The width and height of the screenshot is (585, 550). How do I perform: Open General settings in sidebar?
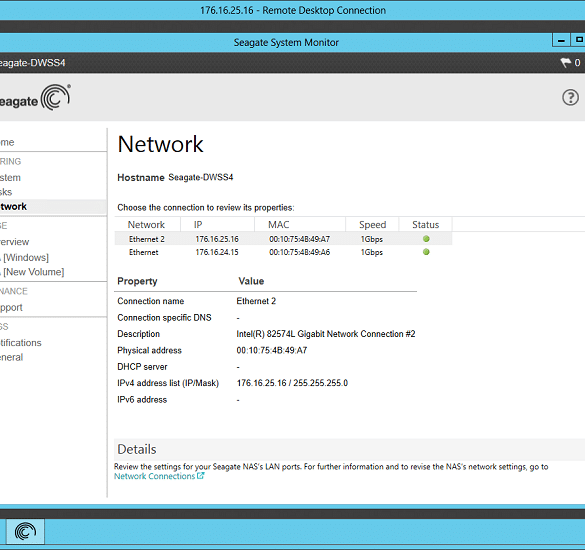[x=12, y=357]
